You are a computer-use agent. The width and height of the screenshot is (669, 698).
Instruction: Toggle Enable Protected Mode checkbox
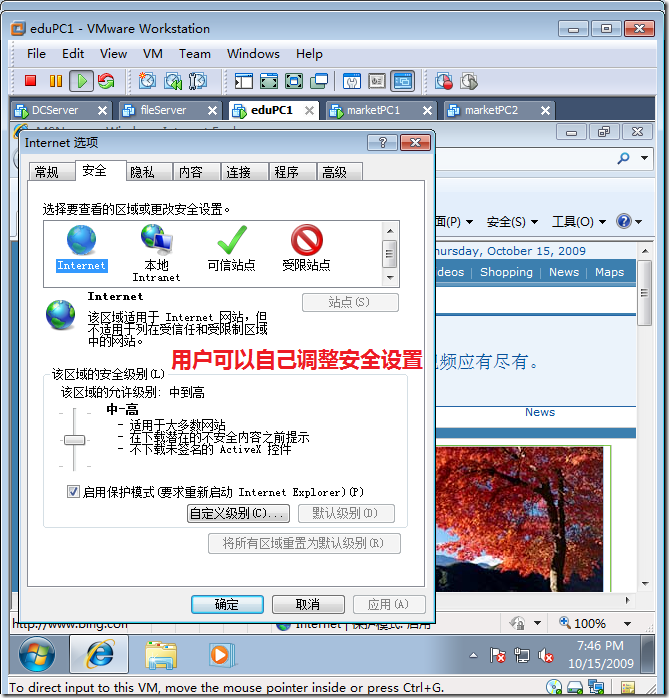coord(73,491)
